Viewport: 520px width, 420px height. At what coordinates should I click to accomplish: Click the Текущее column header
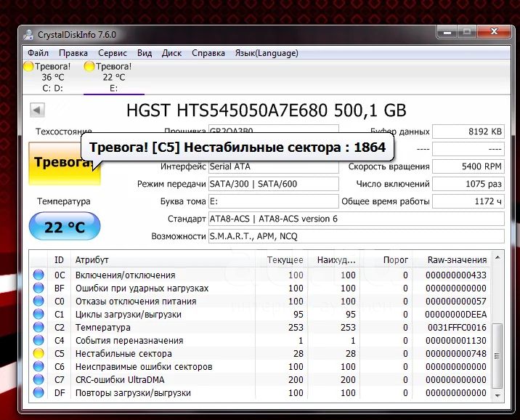pos(281,259)
